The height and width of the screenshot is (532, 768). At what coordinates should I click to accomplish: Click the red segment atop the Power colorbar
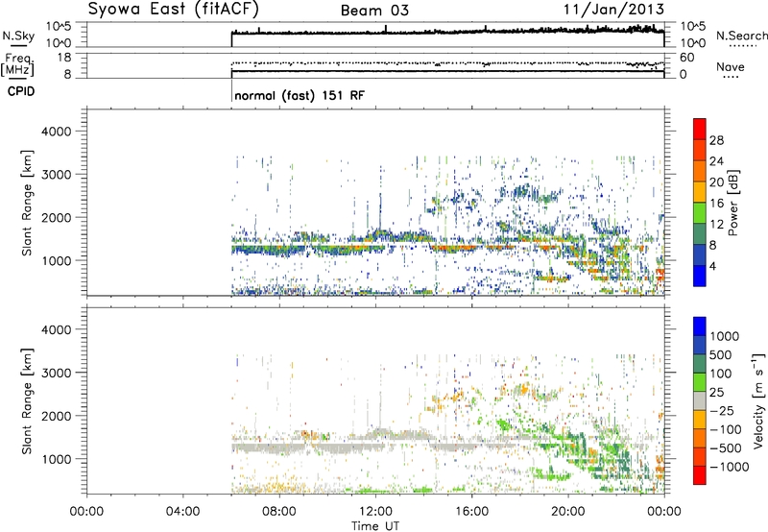tap(700, 129)
